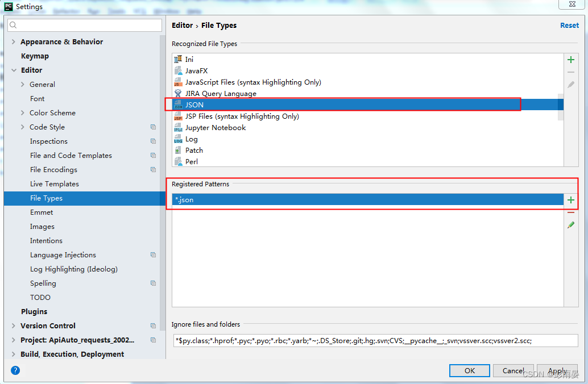Image resolution: width=588 pixels, height=384 pixels.
Task: Open the Plugins settings page
Action: click(x=34, y=312)
